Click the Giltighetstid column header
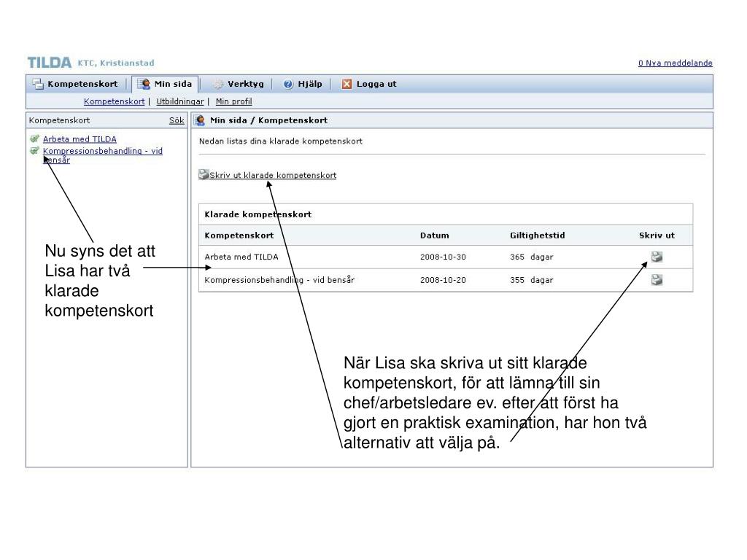The image size is (747, 560). pyautogui.click(x=538, y=236)
